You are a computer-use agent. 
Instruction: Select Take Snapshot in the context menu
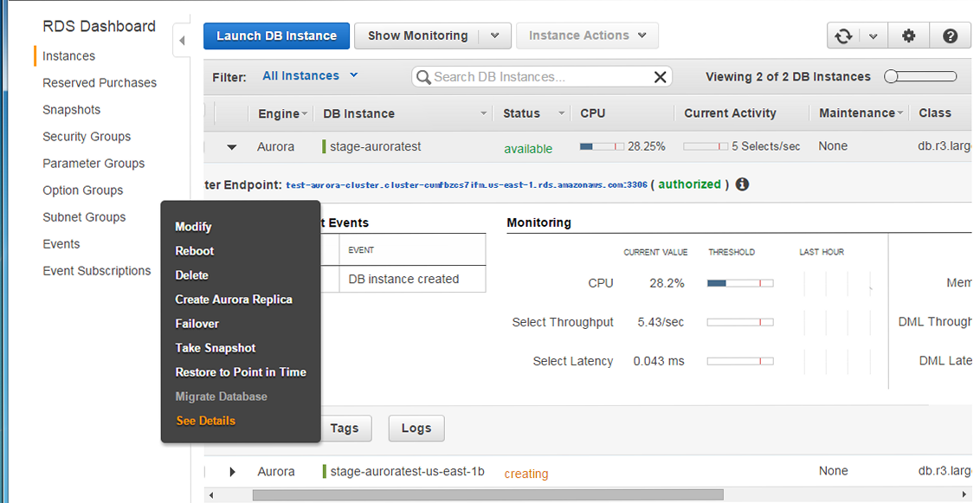click(216, 348)
